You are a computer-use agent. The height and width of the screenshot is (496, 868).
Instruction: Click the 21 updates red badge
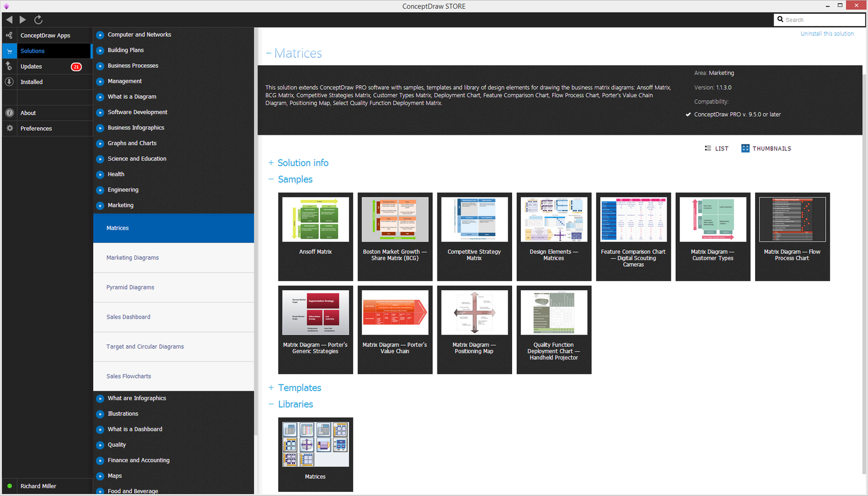point(76,66)
